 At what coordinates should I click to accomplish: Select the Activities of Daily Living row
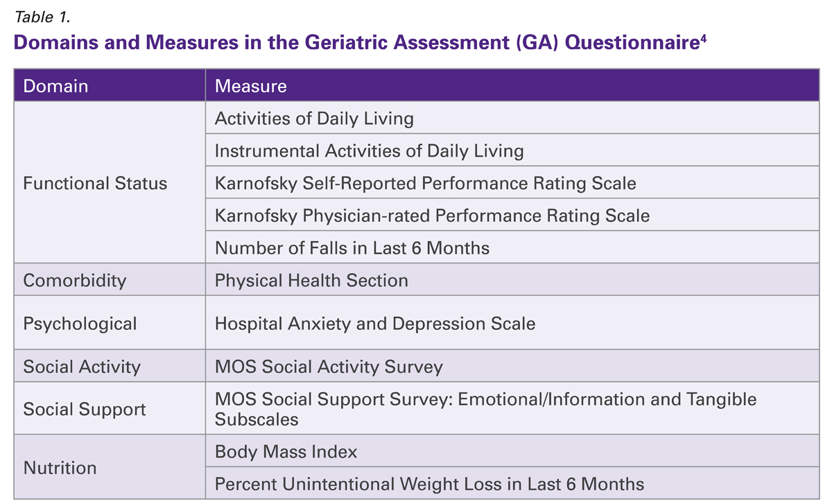pos(314,119)
